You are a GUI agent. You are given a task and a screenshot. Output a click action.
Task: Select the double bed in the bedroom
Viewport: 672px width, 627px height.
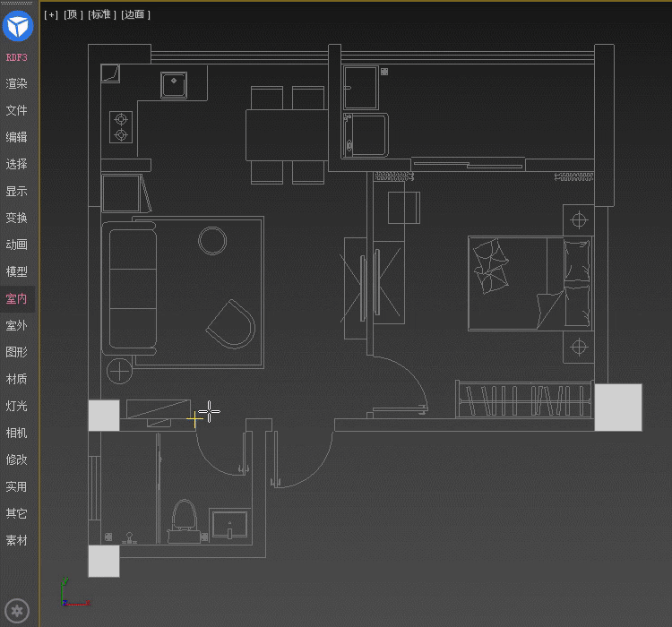click(x=530, y=284)
